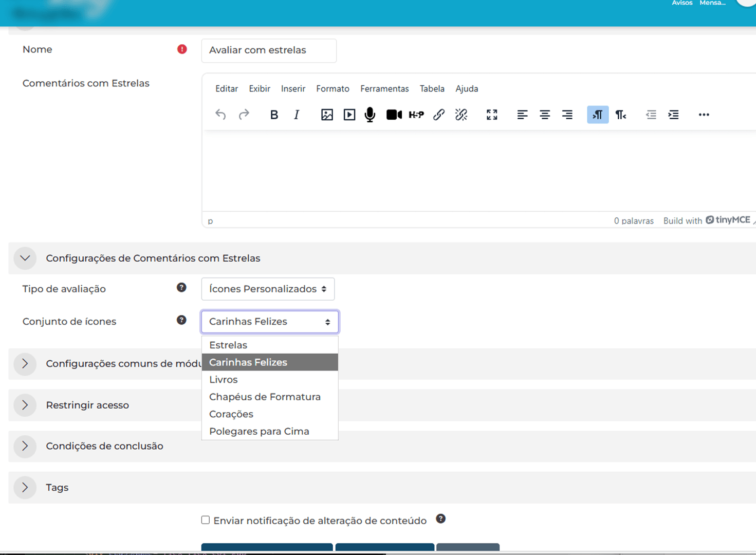Screen dimensions: 756x555
Task: Choose Polegares para Cima option
Action: click(259, 431)
